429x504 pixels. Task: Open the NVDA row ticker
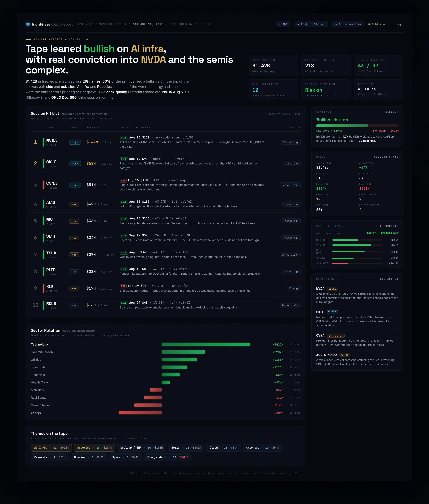[51, 140]
